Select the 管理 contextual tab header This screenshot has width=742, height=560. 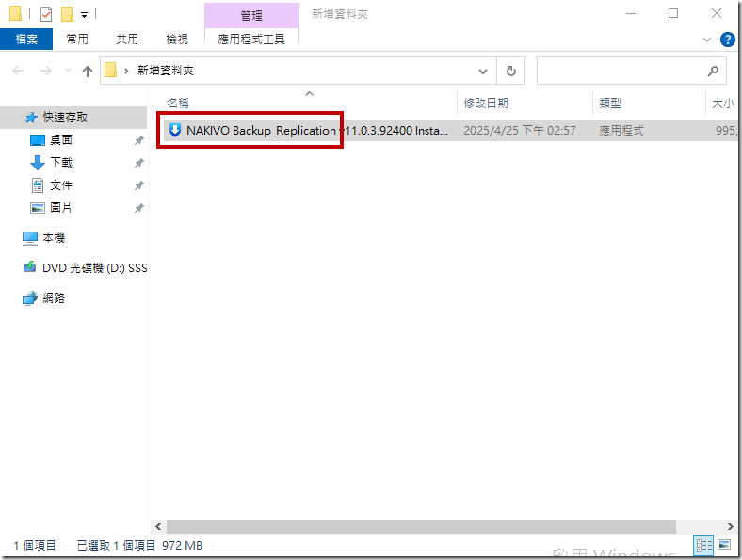point(251,16)
